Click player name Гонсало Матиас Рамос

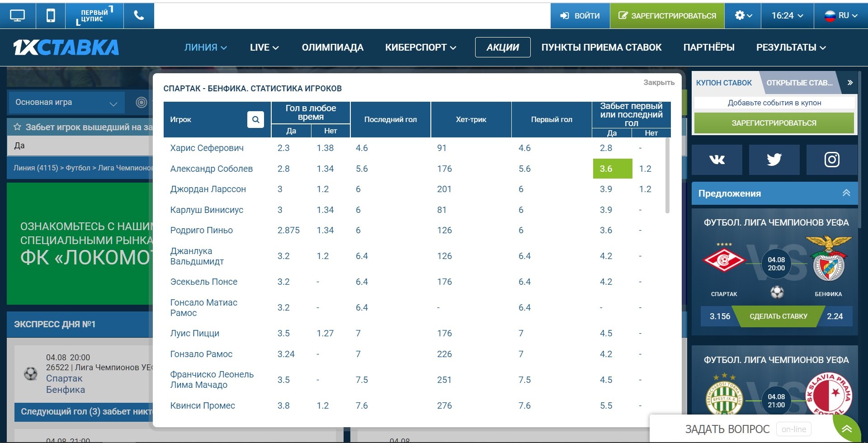coord(204,308)
